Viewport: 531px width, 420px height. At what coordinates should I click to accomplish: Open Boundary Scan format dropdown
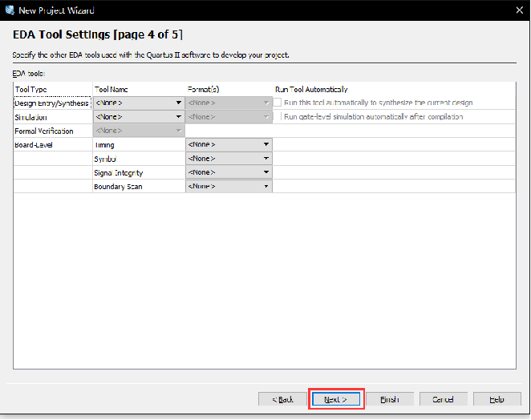pos(229,186)
